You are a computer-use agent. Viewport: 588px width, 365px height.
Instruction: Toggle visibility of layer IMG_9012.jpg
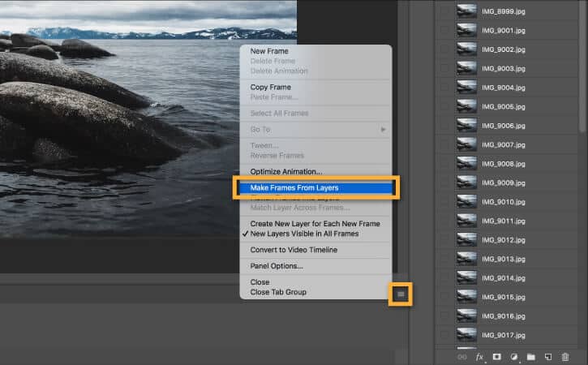444,240
